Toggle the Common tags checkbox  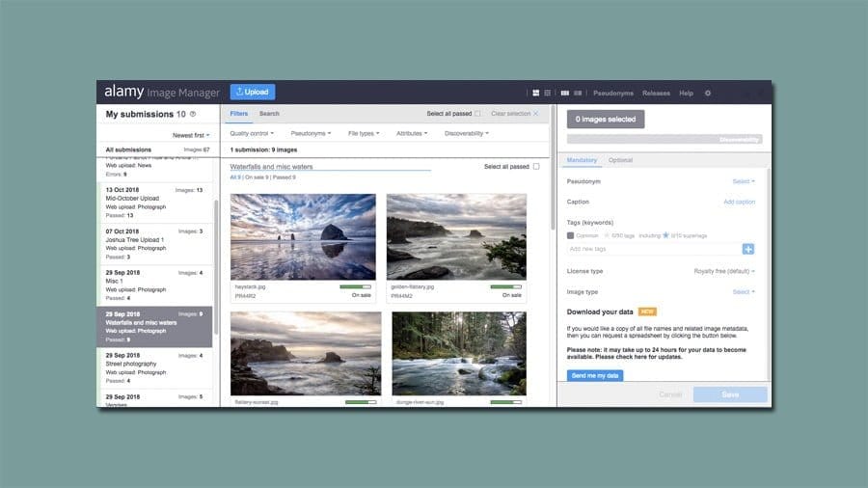click(571, 235)
